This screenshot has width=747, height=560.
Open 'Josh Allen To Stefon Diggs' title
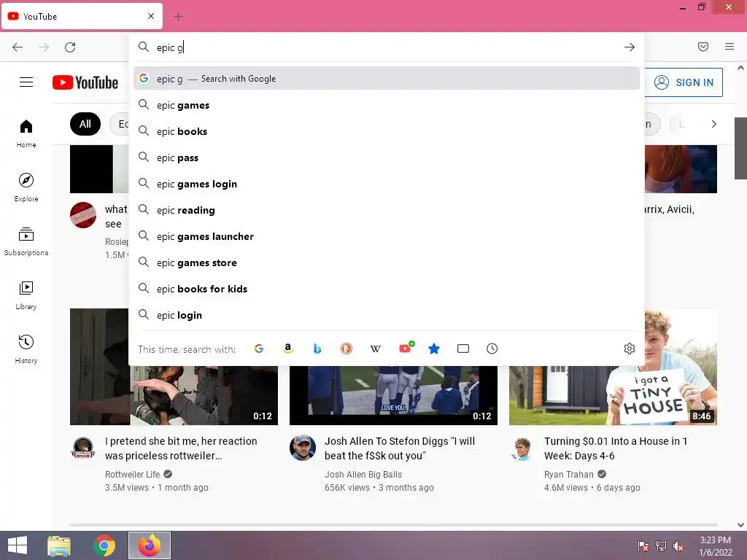point(400,448)
